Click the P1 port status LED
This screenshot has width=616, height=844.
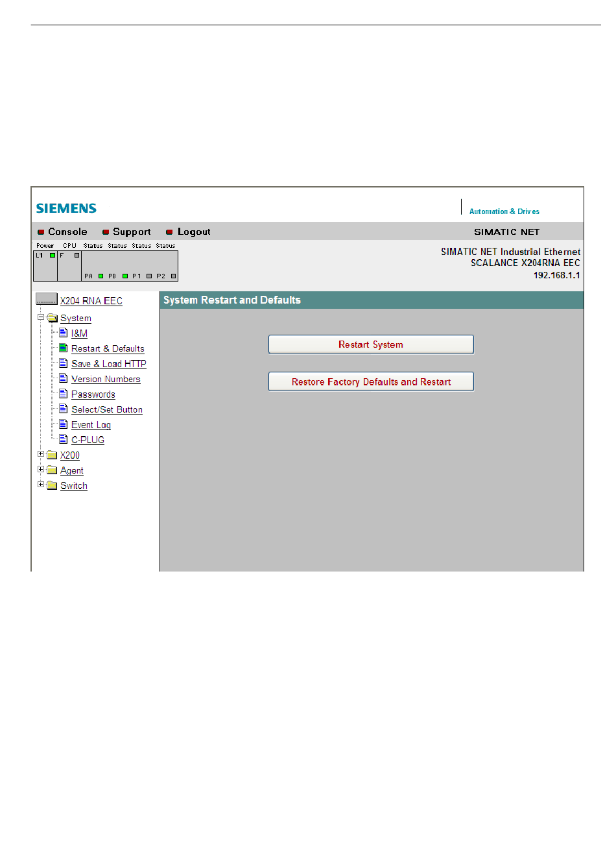tap(149, 276)
